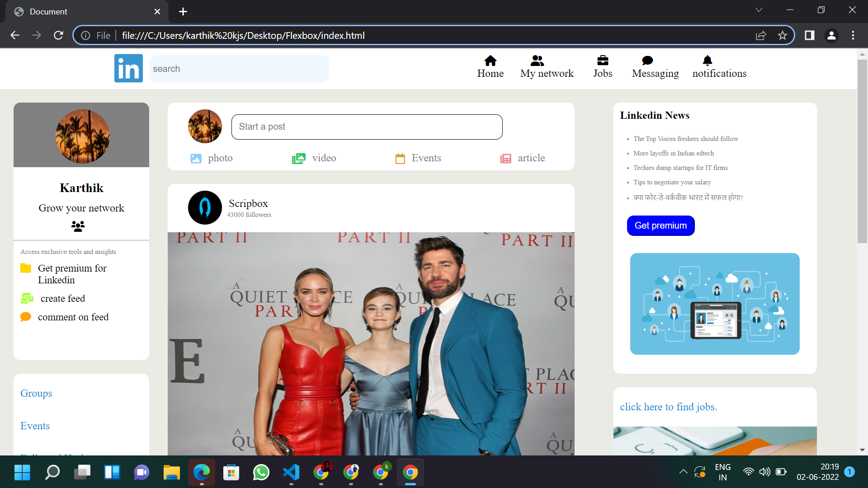Image resolution: width=868 pixels, height=488 pixels.
Task: Expand the browser tab search chevron
Action: pyautogui.click(x=759, y=10)
